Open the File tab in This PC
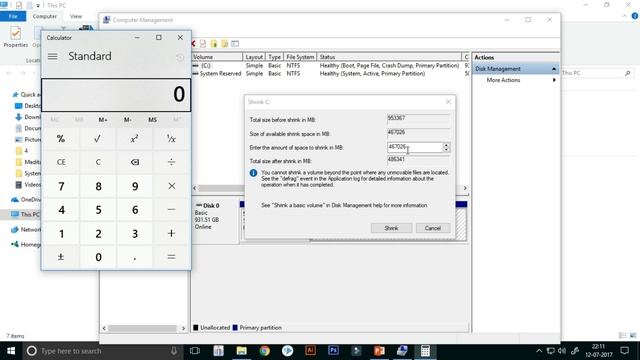 click(x=13, y=16)
